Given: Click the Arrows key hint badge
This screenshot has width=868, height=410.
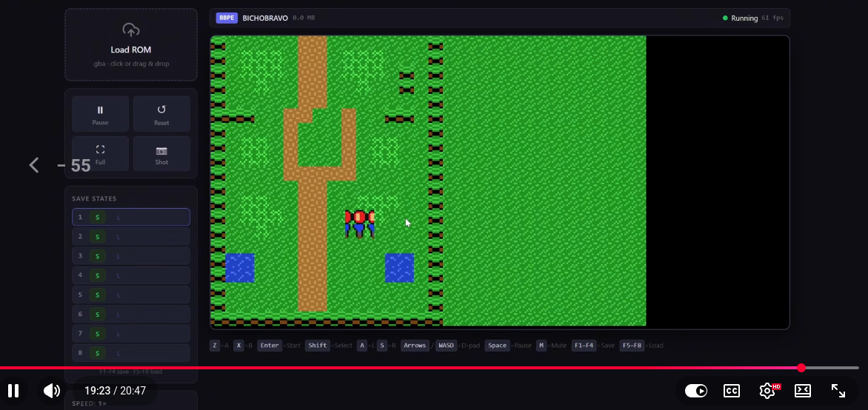Looking at the screenshot, I should (x=415, y=346).
